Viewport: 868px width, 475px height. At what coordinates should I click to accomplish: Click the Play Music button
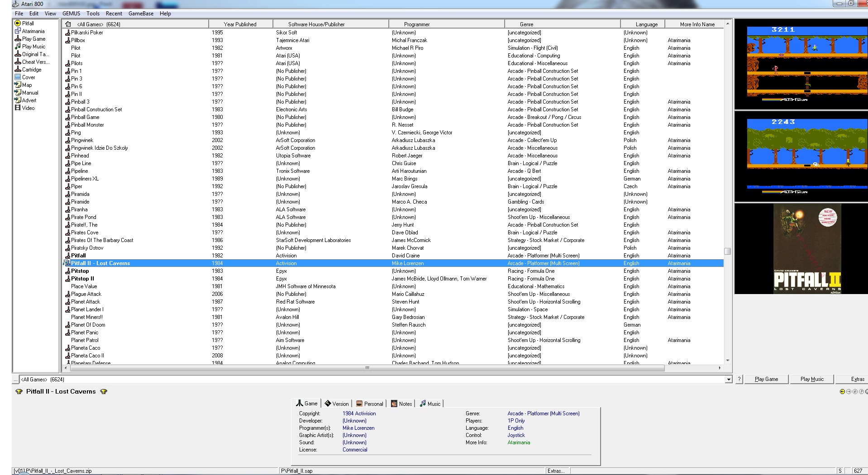(x=812, y=379)
